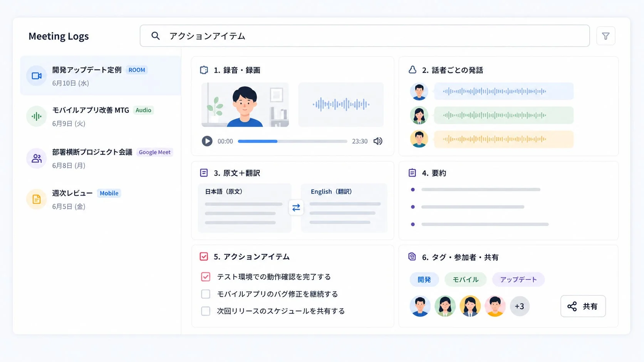This screenshot has height=362, width=644.
Task: Click the date 6月5日 (金)
Action: click(x=69, y=207)
